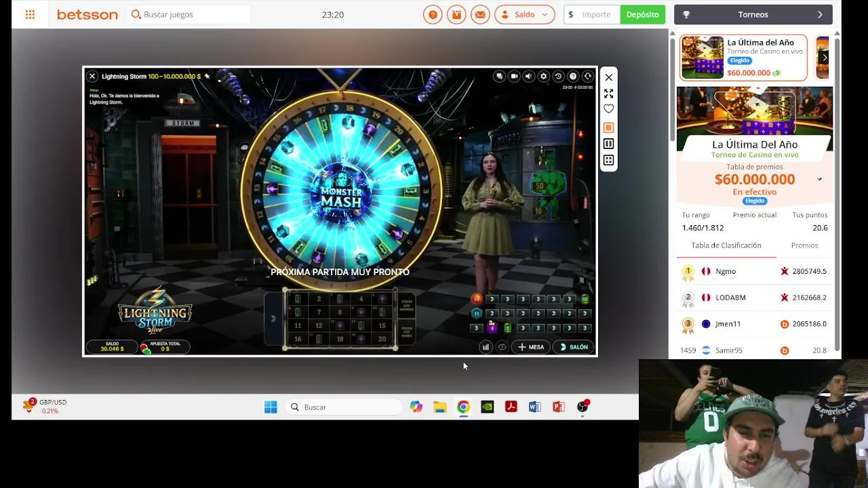This screenshot has width=868, height=488.
Task: Select La Última del Año tournament card
Action: point(743,58)
